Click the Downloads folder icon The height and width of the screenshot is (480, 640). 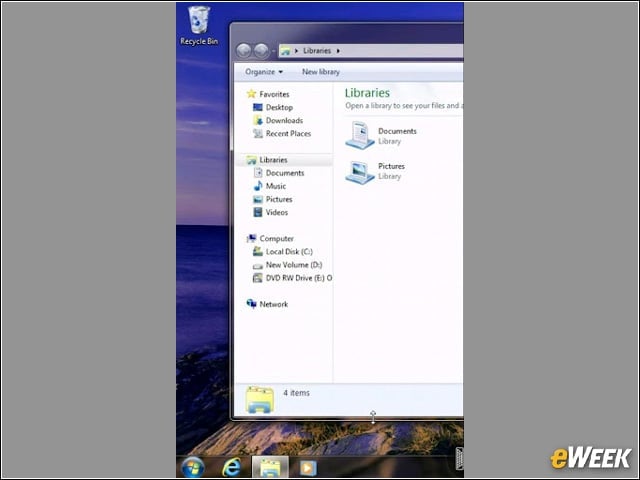pyautogui.click(x=258, y=120)
